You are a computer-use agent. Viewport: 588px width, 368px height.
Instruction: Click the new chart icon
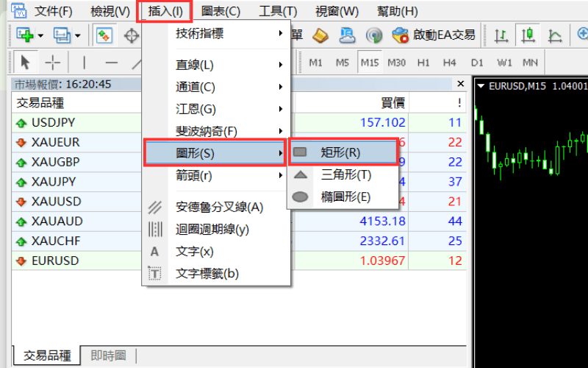click(24, 35)
